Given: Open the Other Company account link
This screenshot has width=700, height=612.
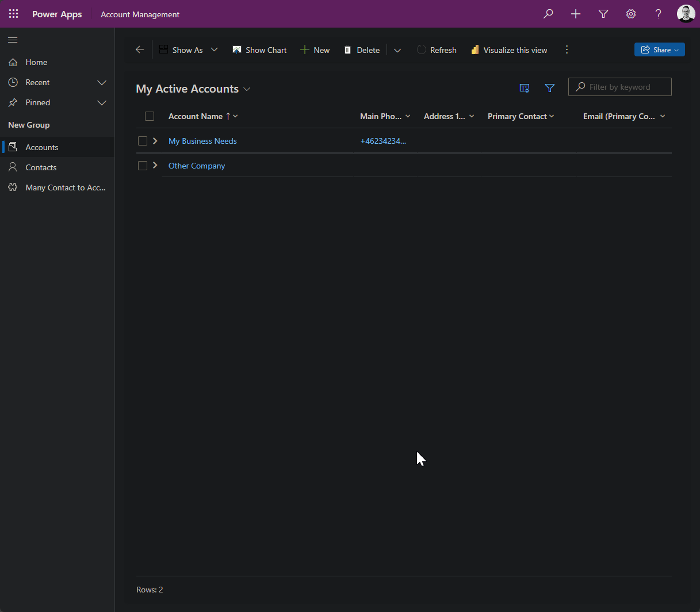Looking at the screenshot, I should pos(197,166).
